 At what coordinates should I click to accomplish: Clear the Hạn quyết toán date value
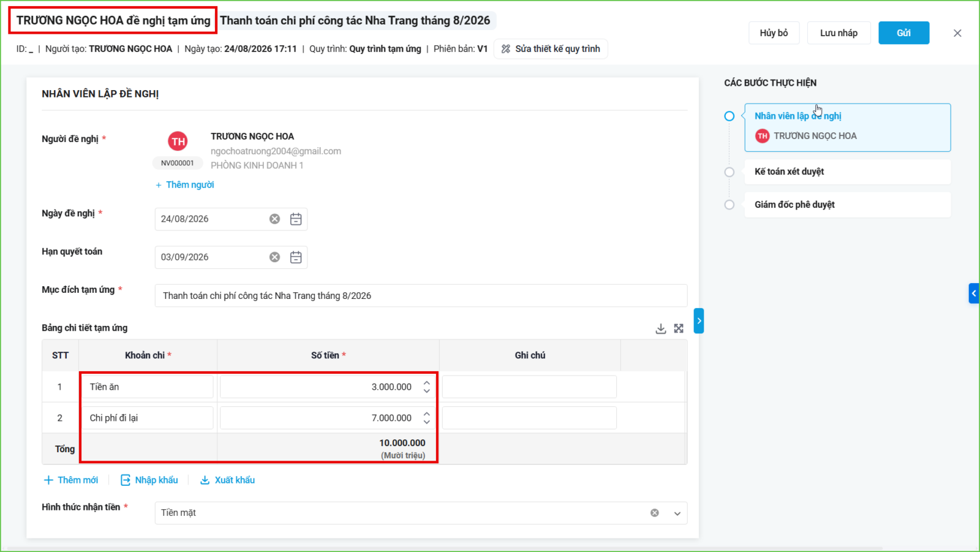[275, 257]
